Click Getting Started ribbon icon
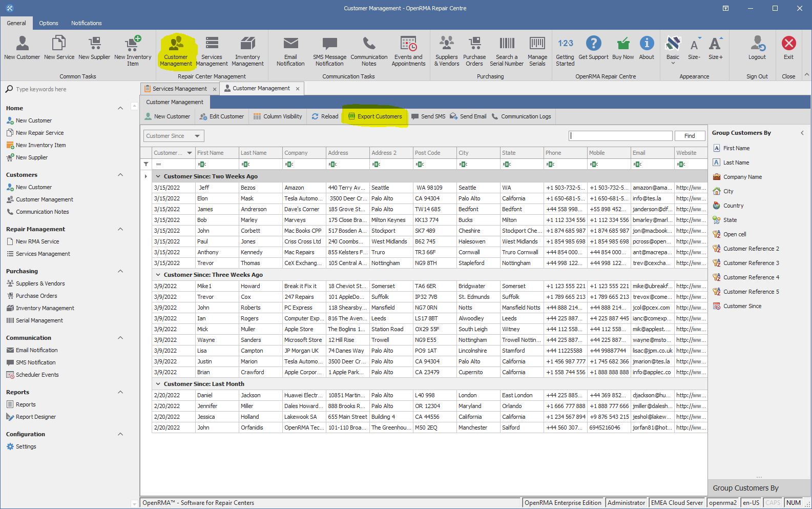The height and width of the screenshot is (509, 812). (565, 51)
